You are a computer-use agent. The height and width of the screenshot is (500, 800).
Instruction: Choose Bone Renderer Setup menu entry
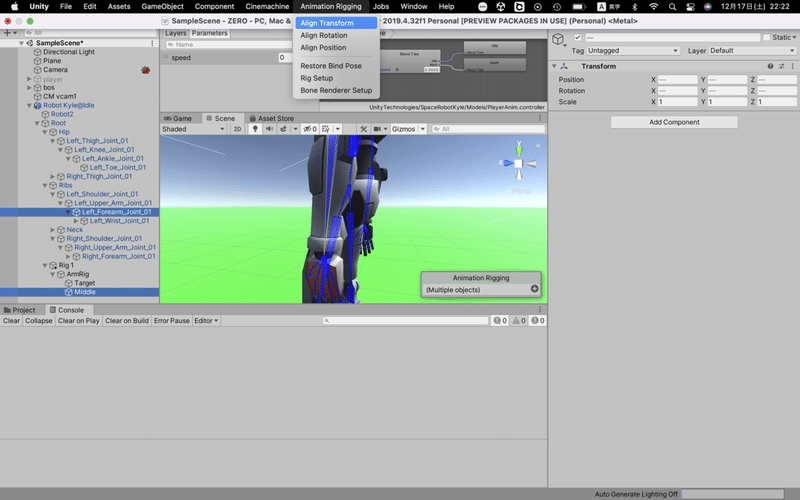336,90
